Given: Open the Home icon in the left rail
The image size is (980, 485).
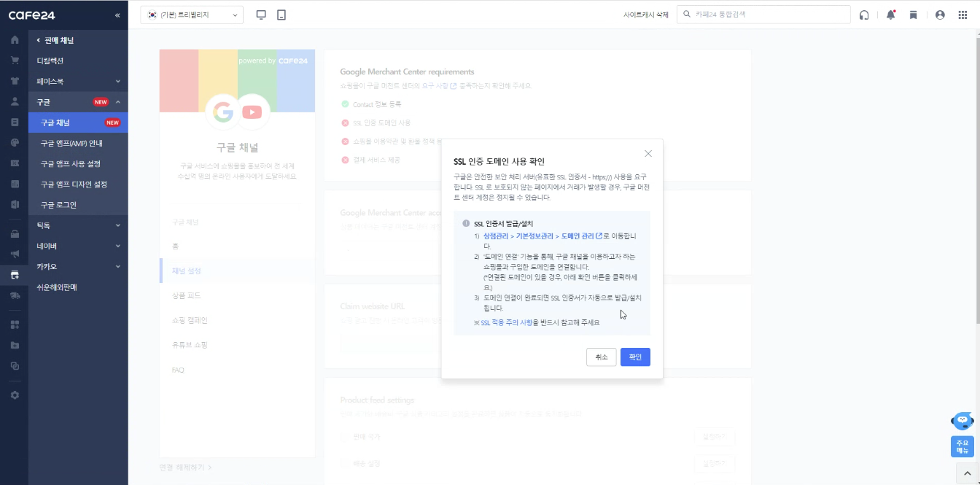Looking at the screenshot, I should coord(15,40).
